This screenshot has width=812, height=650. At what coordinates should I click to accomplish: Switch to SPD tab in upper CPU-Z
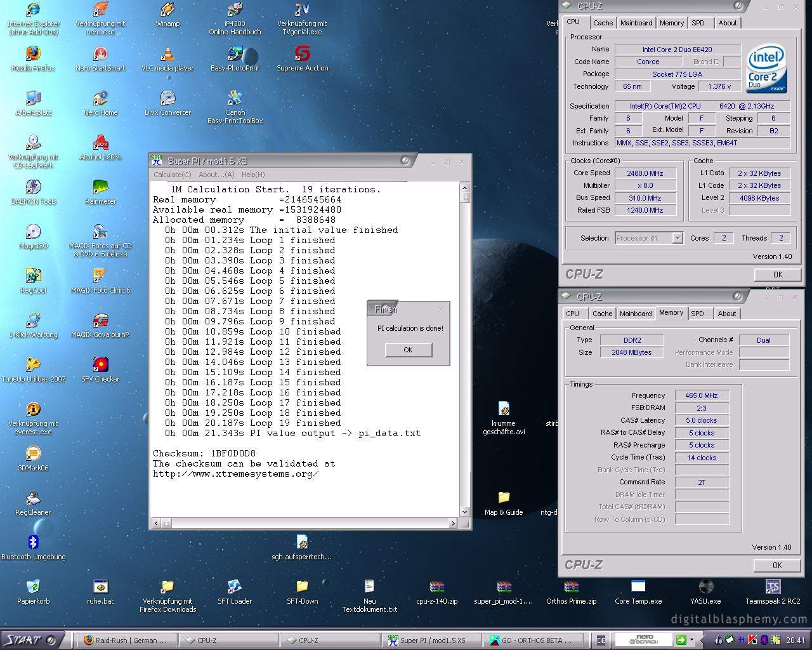698,23
